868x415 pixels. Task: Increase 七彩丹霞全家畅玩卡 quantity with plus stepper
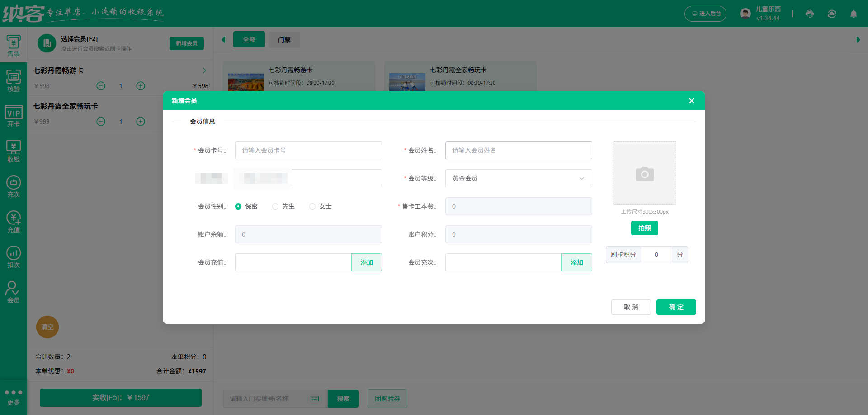click(141, 121)
